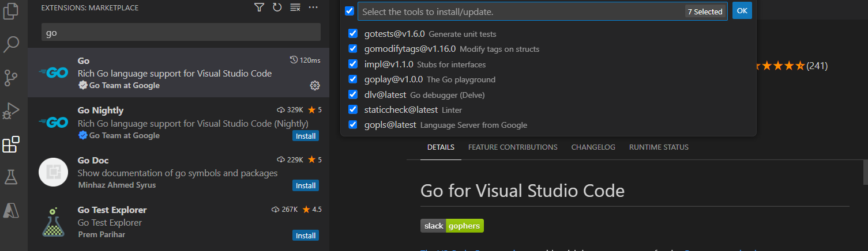Uncheck the staticcheck@latest linter tool
This screenshot has height=251, width=868.
coord(353,109)
